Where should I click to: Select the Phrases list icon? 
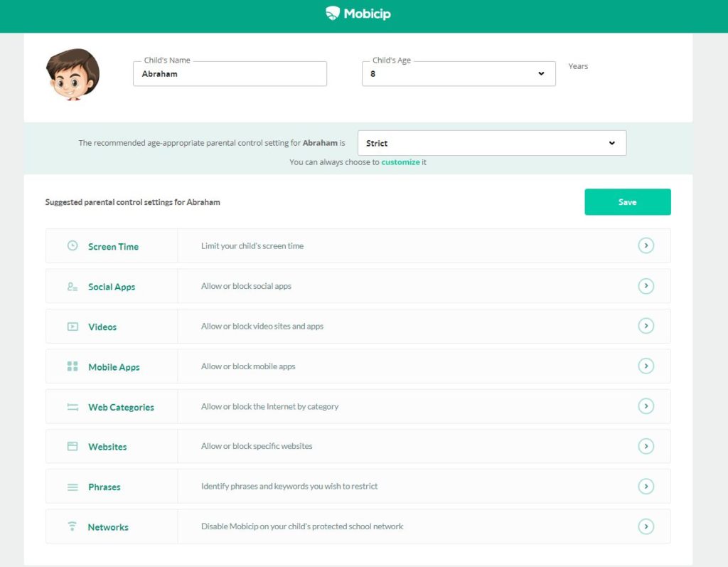point(72,487)
